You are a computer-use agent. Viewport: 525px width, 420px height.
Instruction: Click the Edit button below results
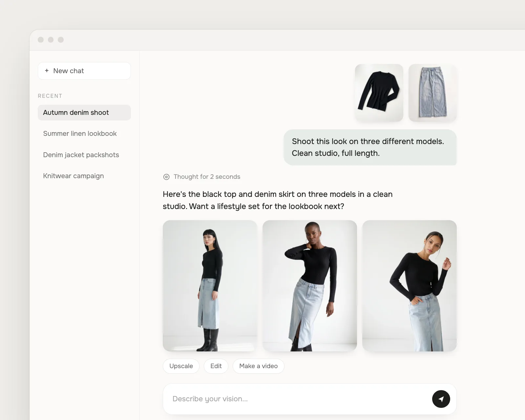pos(216,366)
